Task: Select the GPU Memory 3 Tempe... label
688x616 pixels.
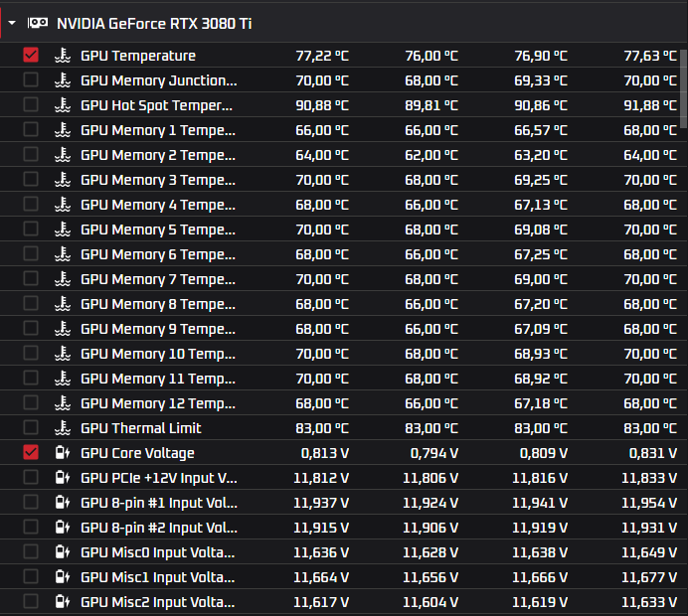Action: click(158, 180)
